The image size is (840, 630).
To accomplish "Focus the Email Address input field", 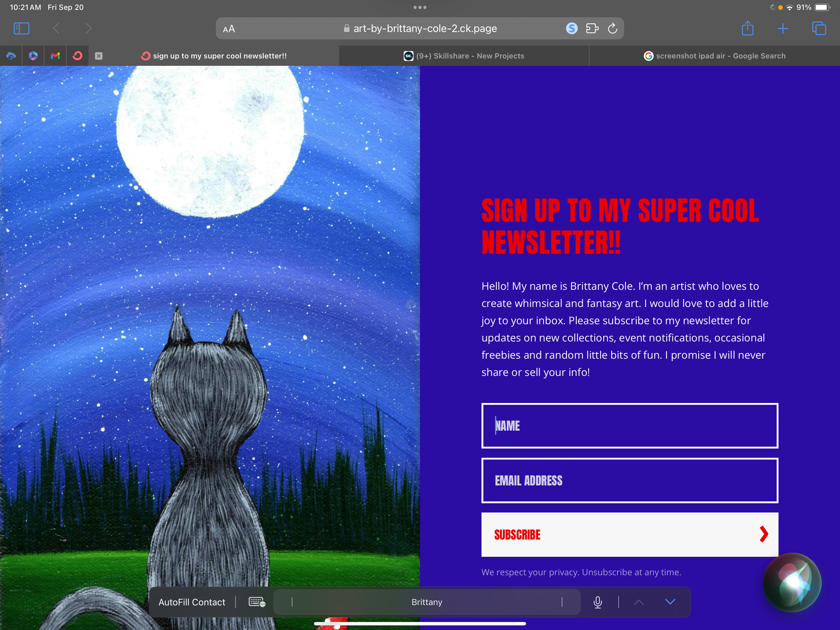I will pyautogui.click(x=630, y=481).
